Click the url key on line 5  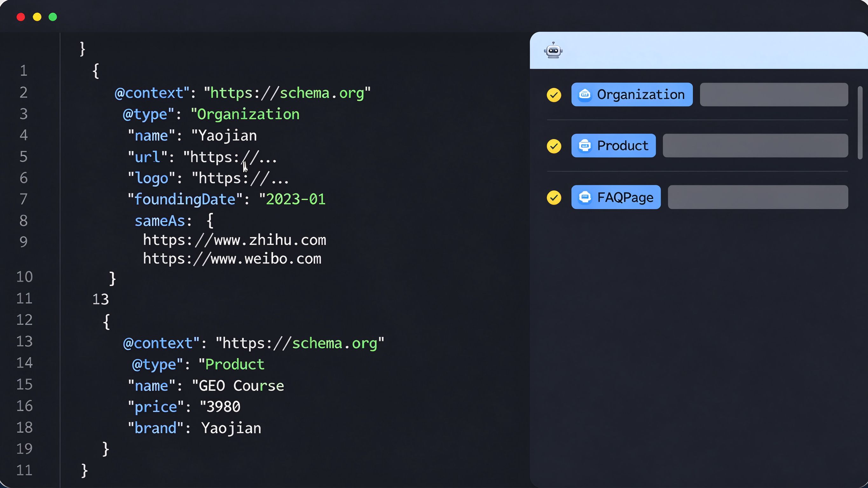(x=147, y=157)
